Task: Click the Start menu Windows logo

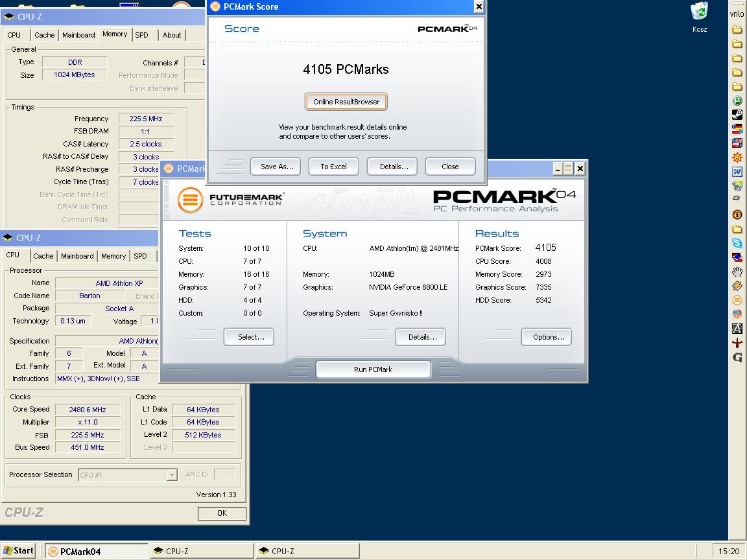Action: pyautogui.click(x=8, y=550)
